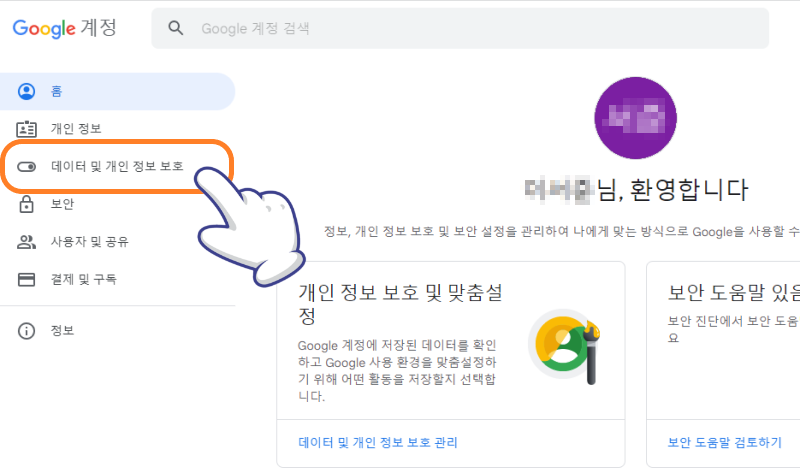Click the 데이터 및 개인 정보 보호 toggle icon
The width and height of the screenshot is (800, 473).
[27, 167]
